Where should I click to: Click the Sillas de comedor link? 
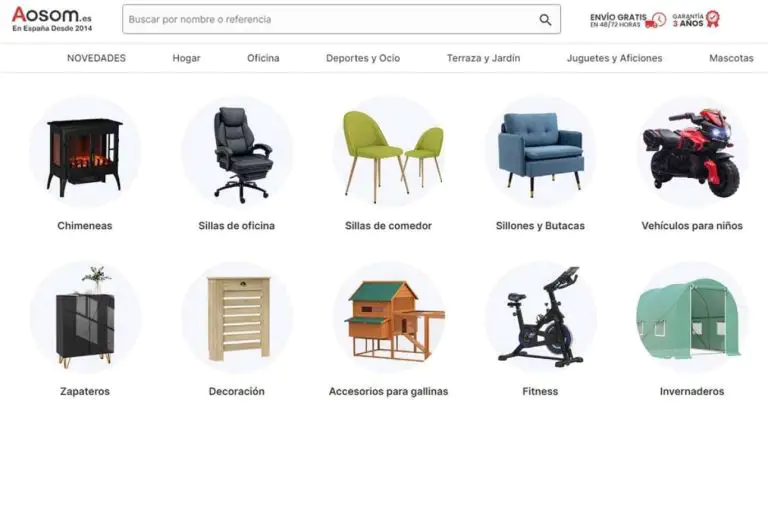388,226
